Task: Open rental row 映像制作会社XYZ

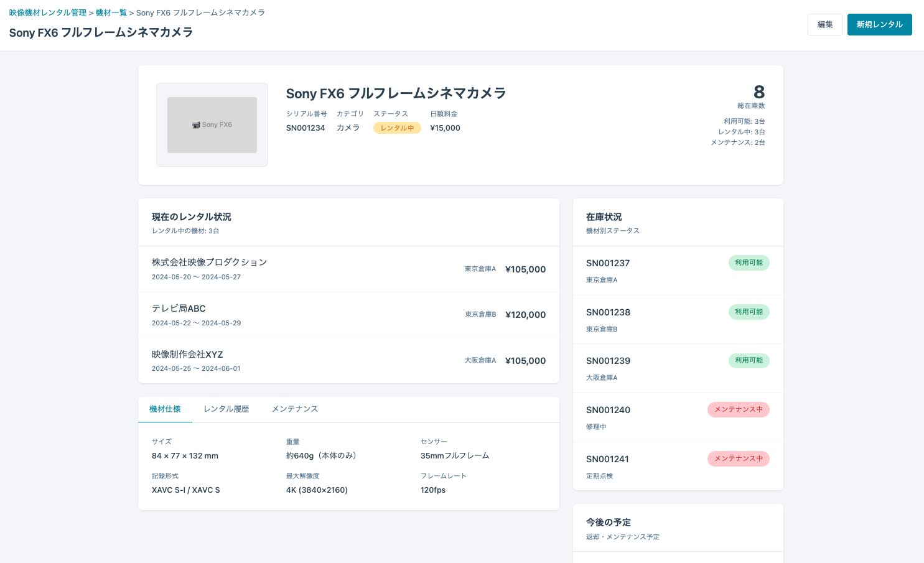Action: tap(348, 361)
